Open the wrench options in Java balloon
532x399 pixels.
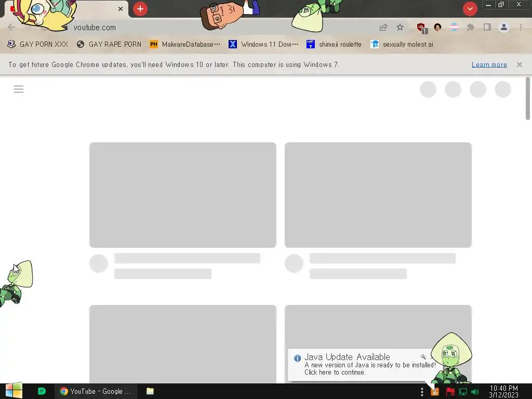pos(423,356)
